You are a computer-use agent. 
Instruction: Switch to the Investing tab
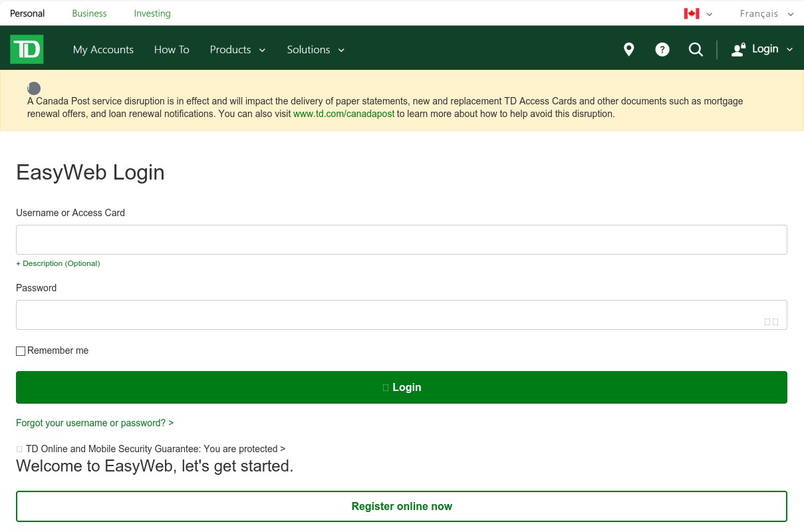[152, 13]
